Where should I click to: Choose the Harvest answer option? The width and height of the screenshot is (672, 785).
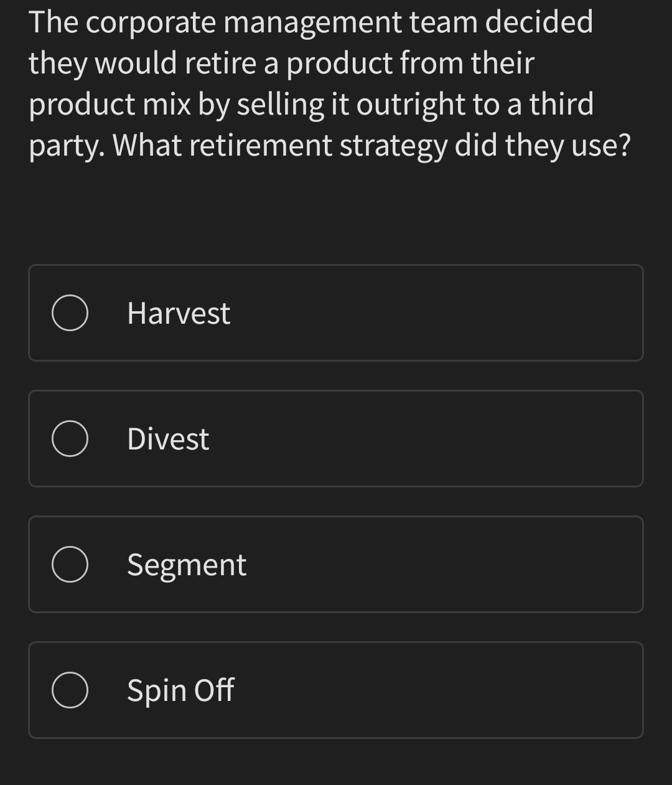pyautogui.click(x=336, y=313)
